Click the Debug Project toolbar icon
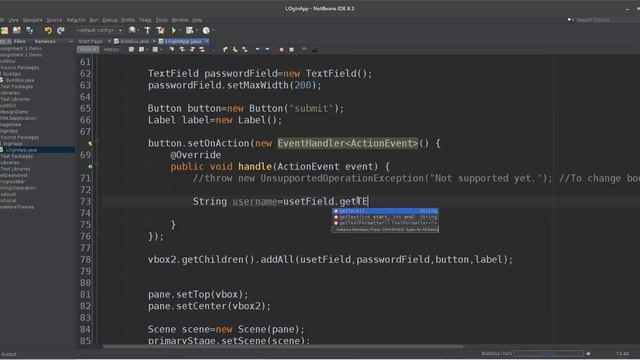 click(189, 30)
